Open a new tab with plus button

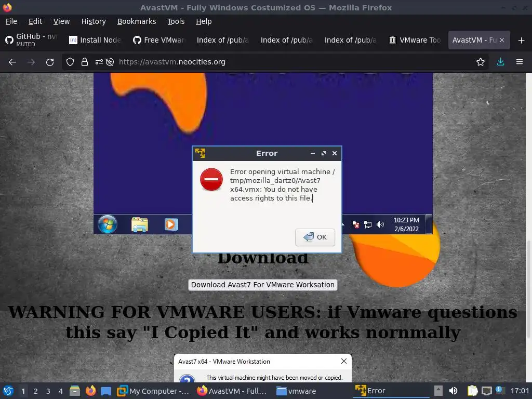tap(522, 41)
